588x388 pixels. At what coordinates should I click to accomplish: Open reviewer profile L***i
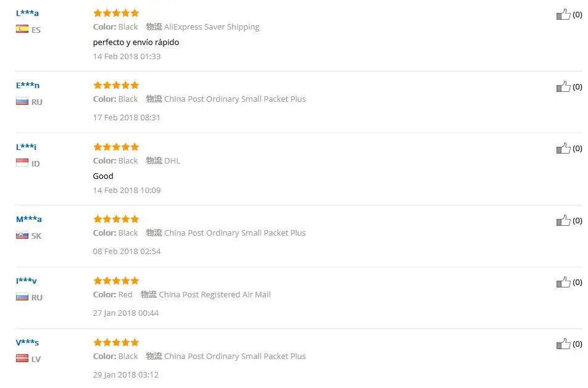[27, 147]
